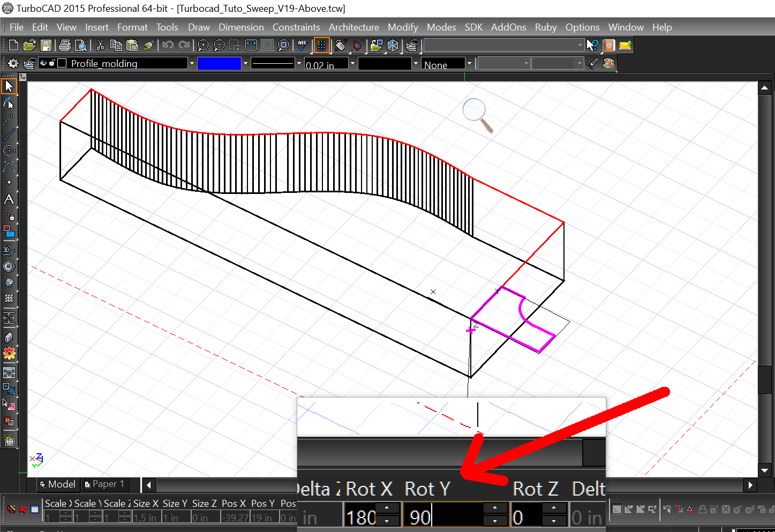Open the line width dropdown showing 0.02 in
Image resolution: width=775 pixels, height=532 pixels.
(x=352, y=63)
